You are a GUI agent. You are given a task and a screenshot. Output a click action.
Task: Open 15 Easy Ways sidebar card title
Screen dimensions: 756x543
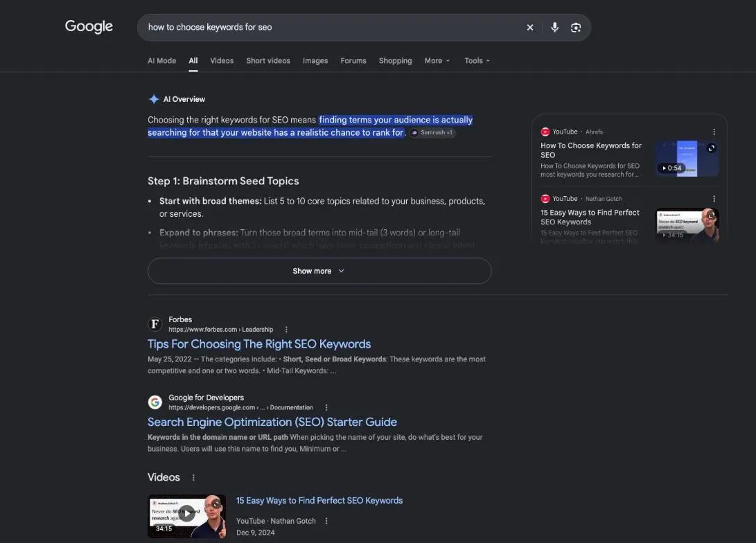[x=590, y=217]
